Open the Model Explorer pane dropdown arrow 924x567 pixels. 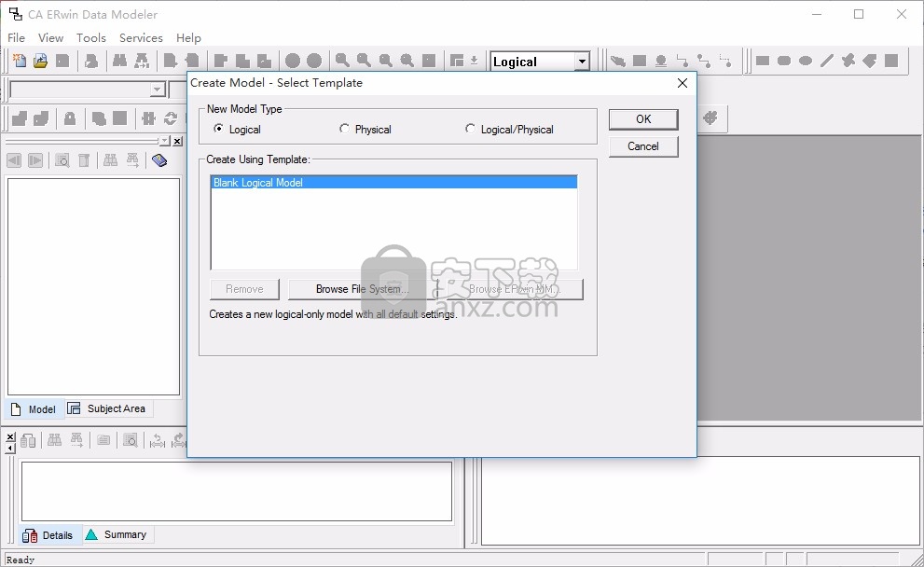[x=165, y=141]
